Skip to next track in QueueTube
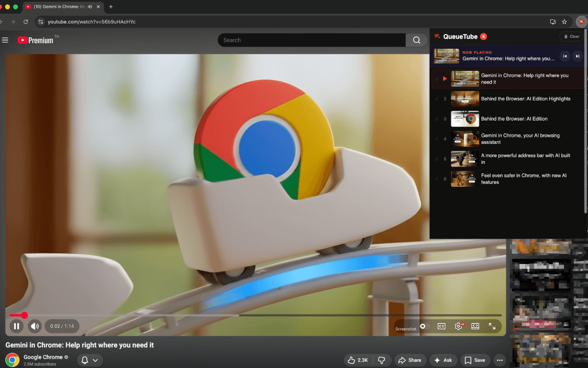This screenshot has width=588, height=368. [x=578, y=56]
